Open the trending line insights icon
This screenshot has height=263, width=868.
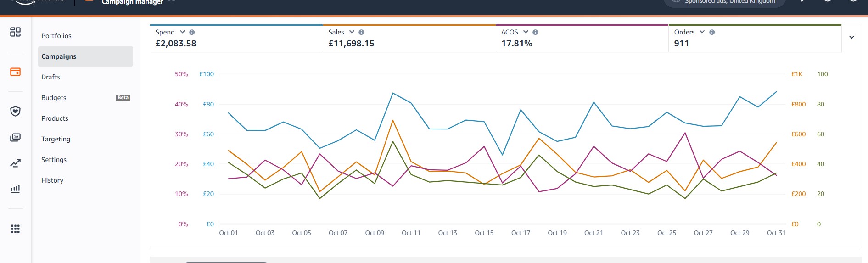(15, 163)
